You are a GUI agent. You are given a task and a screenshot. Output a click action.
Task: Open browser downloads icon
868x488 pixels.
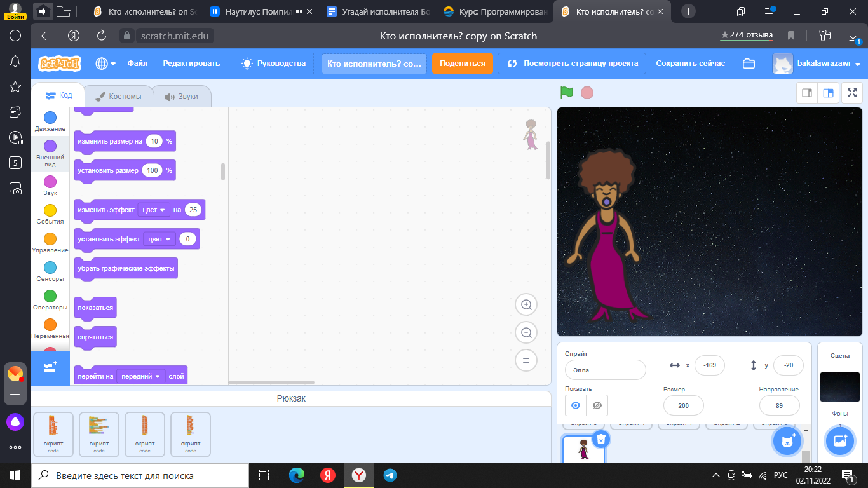[853, 36]
